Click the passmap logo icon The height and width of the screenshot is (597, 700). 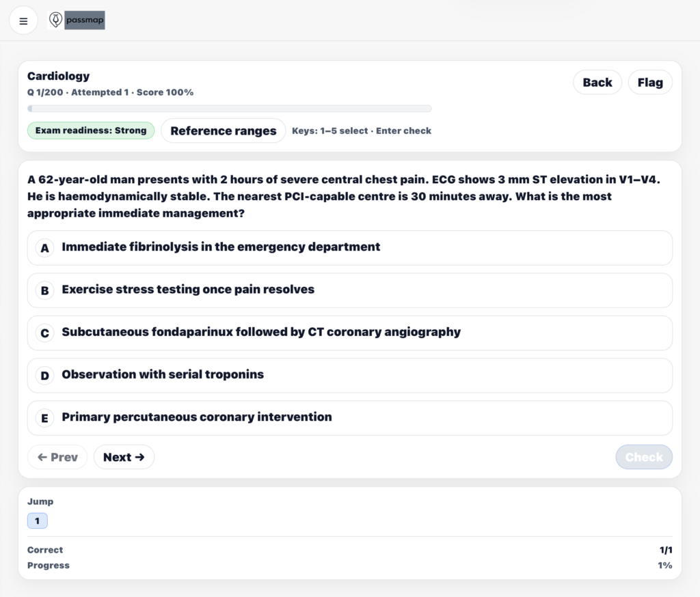(55, 20)
